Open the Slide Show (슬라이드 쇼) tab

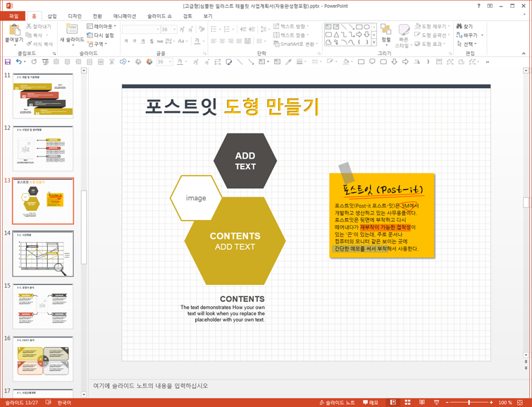tap(159, 16)
